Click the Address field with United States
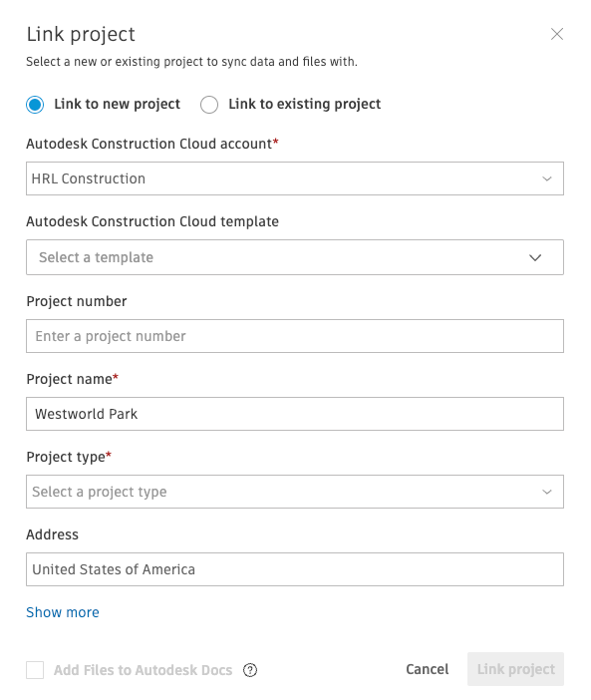 coord(295,569)
